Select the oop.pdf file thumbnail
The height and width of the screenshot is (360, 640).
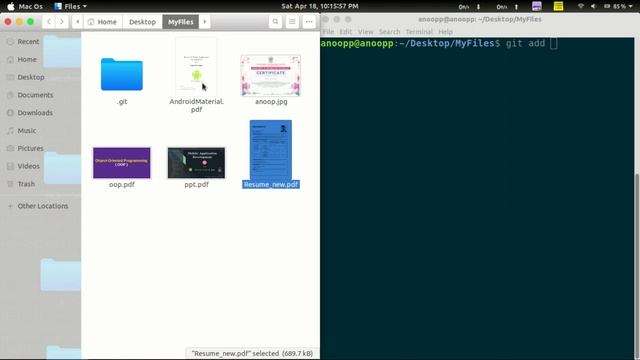pyautogui.click(x=122, y=163)
